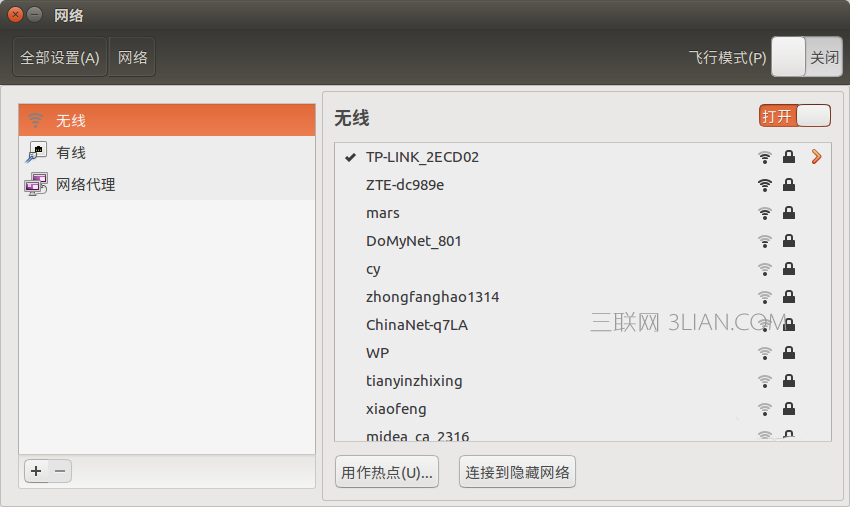Select 网络代理 in the sidebar list

coord(85,185)
